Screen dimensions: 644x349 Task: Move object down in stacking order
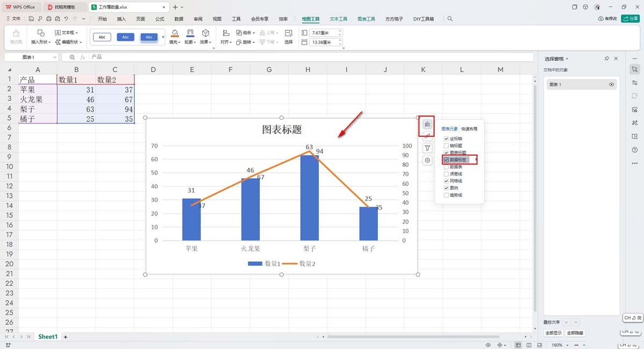coord(566,322)
